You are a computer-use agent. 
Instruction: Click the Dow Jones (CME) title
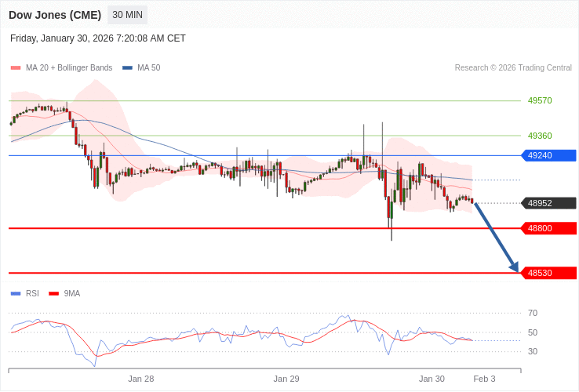[x=55, y=15]
